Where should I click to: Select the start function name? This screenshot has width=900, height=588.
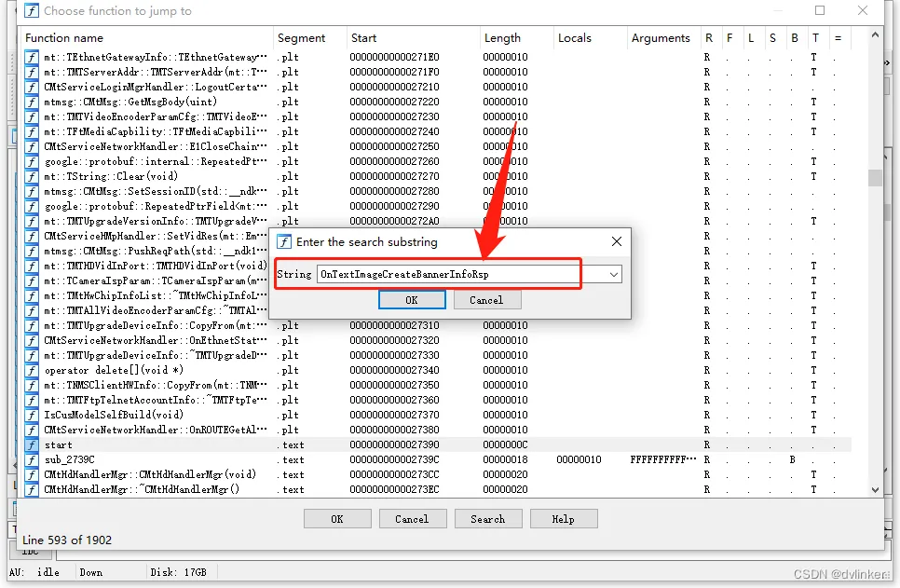[59, 445]
